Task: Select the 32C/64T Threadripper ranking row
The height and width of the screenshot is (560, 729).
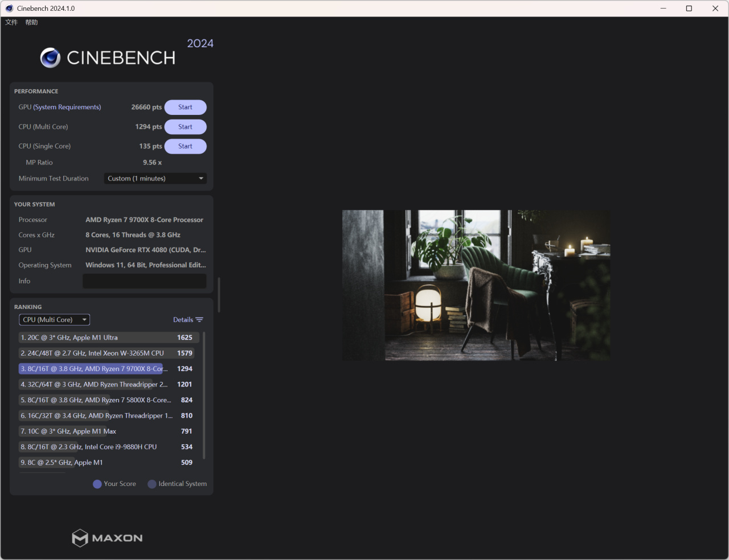Action: coord(109,385)
